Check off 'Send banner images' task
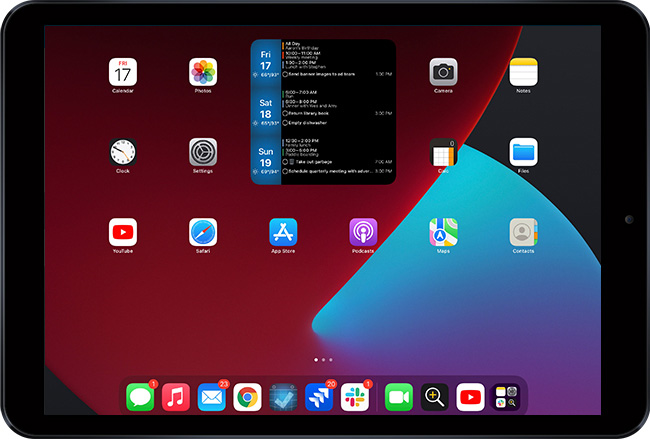Image resolution: width=650 pixels, height=439 pixels. 285,74
